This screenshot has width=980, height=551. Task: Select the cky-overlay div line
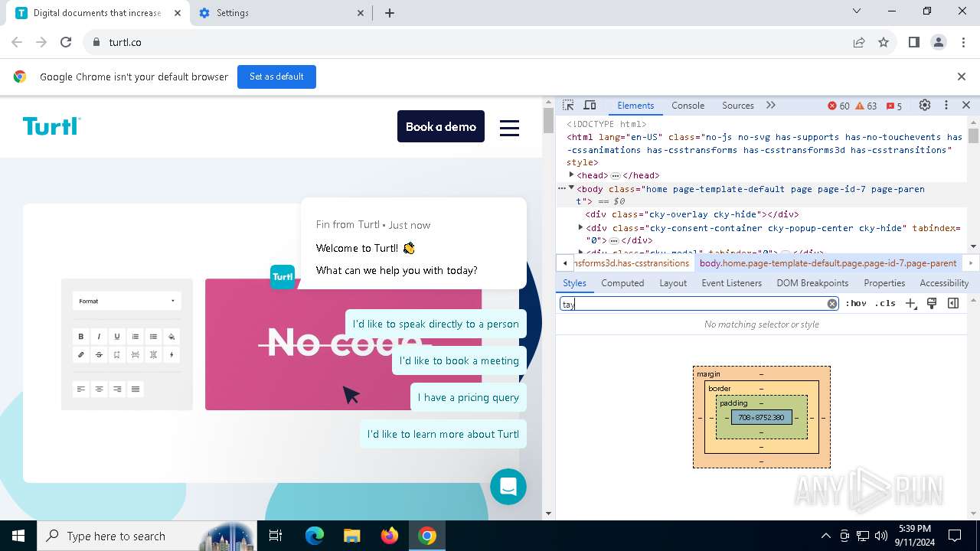pyautogui.click(x=692, y=214)
